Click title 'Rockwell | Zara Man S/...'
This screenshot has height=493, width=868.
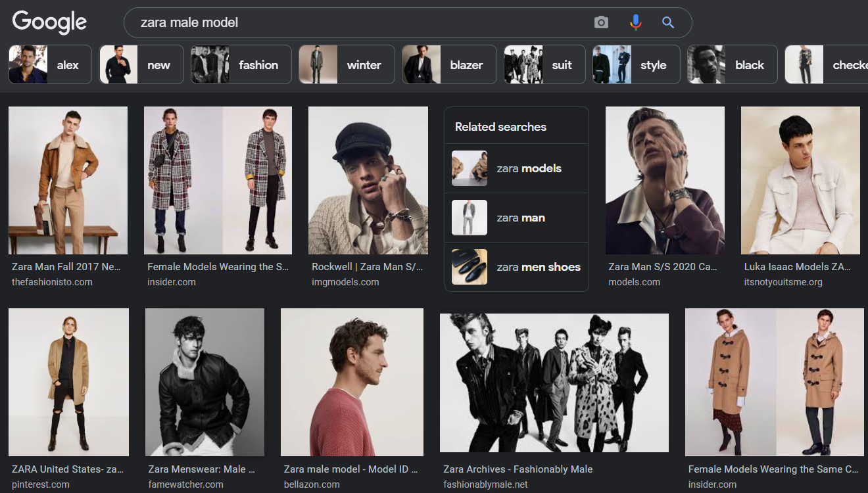(367, 267)
